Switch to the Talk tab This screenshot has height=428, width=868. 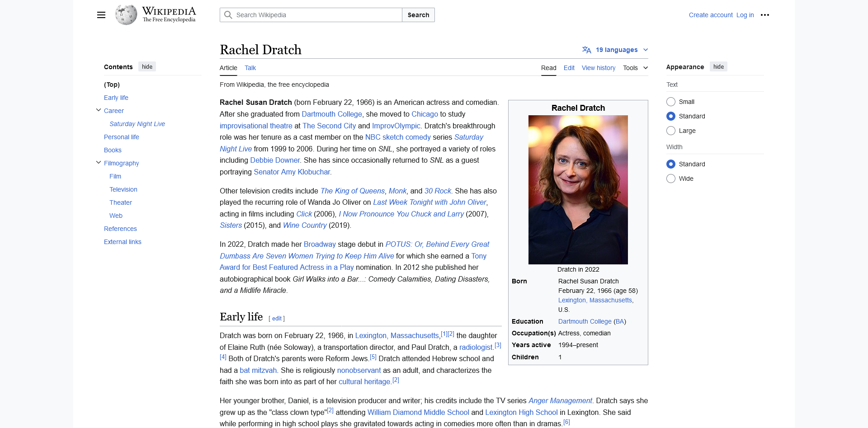click(250, 68)
